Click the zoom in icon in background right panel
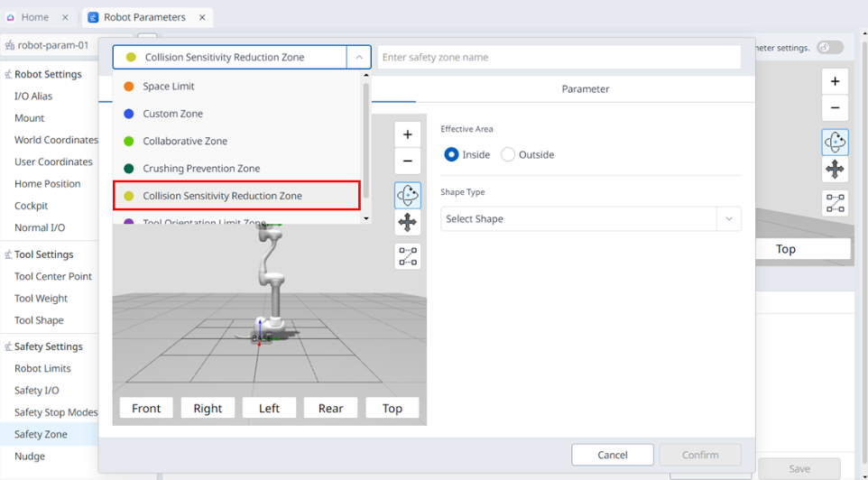Image resolution: width=868 pixels, height=480 pixels. pyautogui.click(x=835, y=81)
